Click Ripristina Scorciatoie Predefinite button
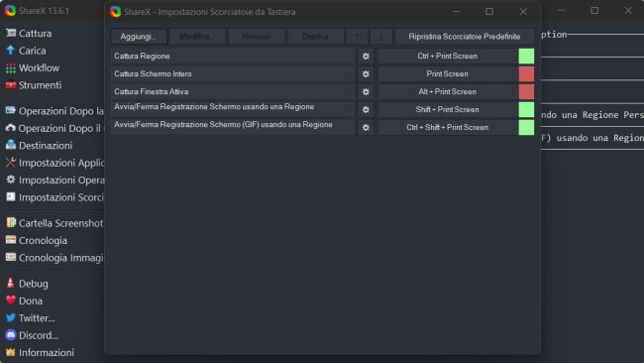644x363 pixels. coord(465,37)
